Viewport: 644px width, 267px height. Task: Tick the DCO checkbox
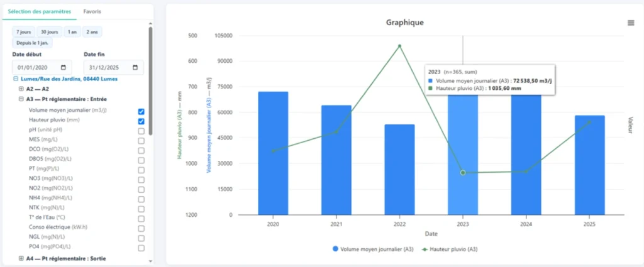(x=142, y=151)
